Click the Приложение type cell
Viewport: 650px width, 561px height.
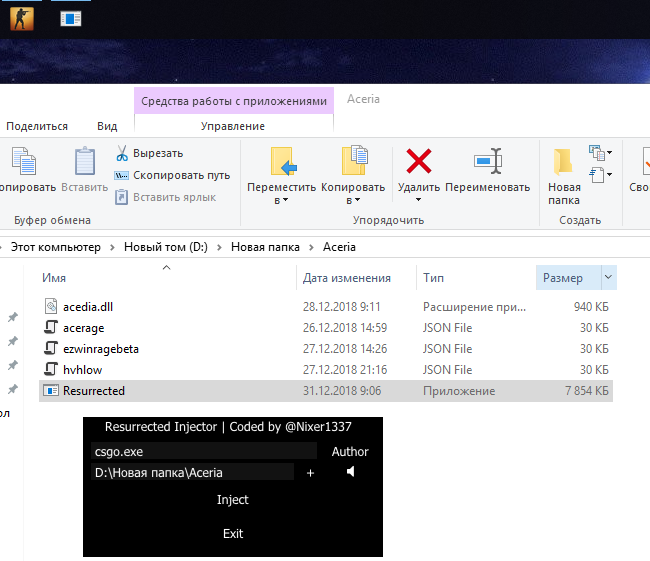pos(459,391)
